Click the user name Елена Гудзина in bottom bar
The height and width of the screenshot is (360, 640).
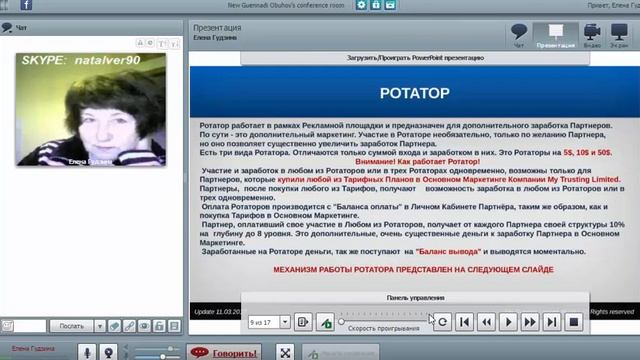coord(33,349)
